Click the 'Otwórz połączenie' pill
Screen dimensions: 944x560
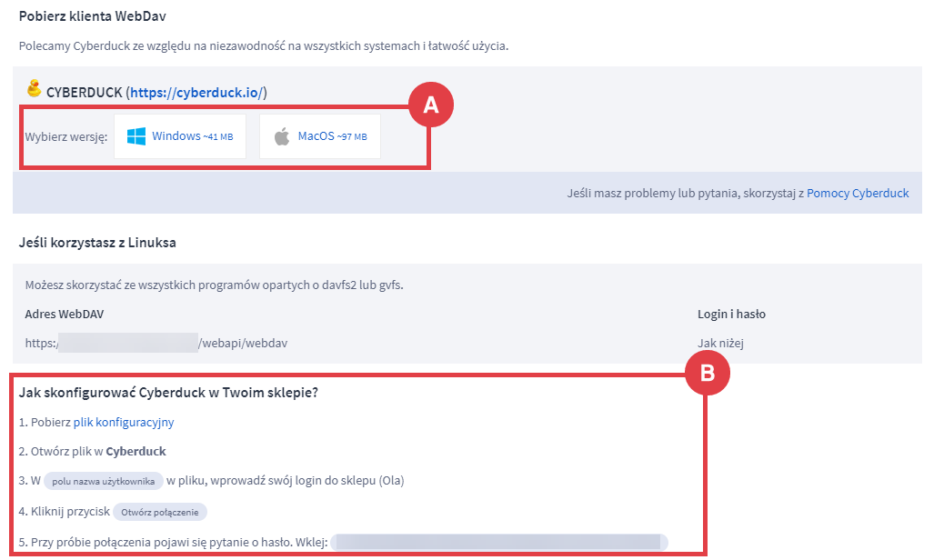159,511
